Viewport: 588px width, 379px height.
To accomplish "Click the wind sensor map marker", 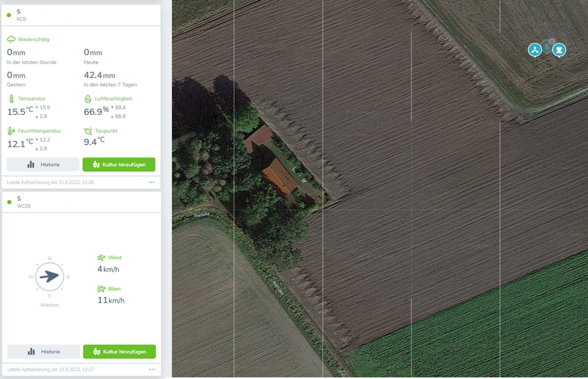I will click(x=535, y=50).
